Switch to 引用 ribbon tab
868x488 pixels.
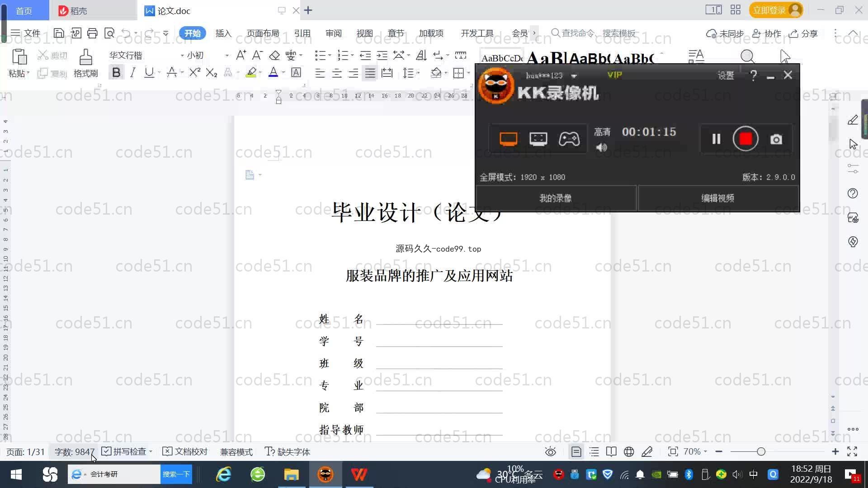(x=302, y=33)
